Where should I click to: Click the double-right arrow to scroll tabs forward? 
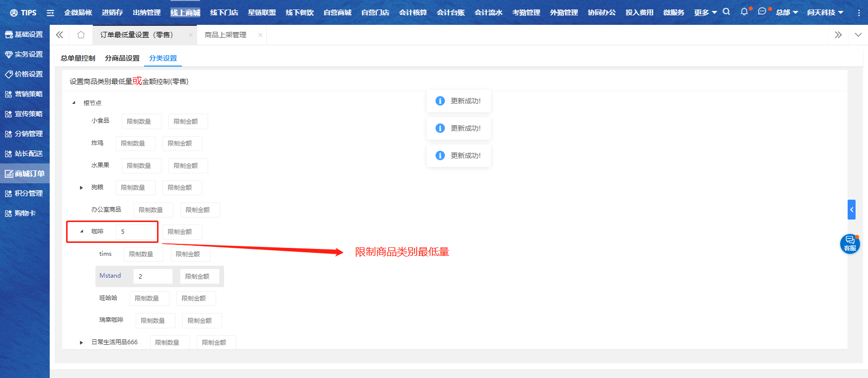pyautogui.click(x=838, y=35)
